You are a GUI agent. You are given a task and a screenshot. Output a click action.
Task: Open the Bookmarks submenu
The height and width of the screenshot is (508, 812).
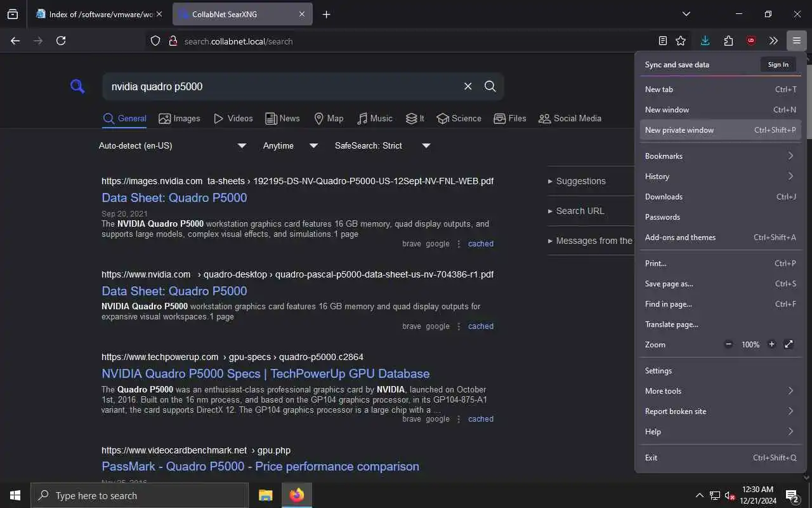(720, 156)
